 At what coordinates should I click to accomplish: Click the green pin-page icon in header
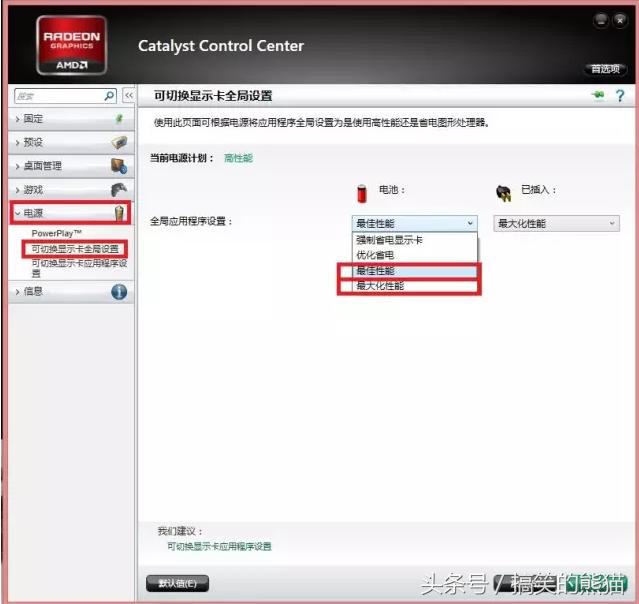(598, 95)
